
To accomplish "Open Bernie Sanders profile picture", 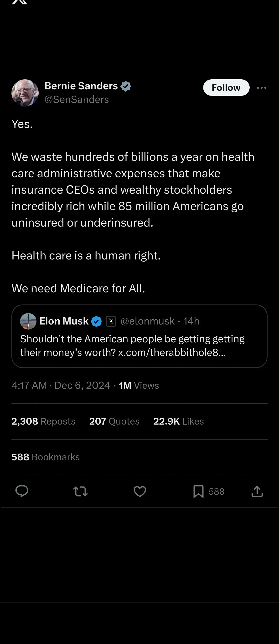I will [25, 93].
